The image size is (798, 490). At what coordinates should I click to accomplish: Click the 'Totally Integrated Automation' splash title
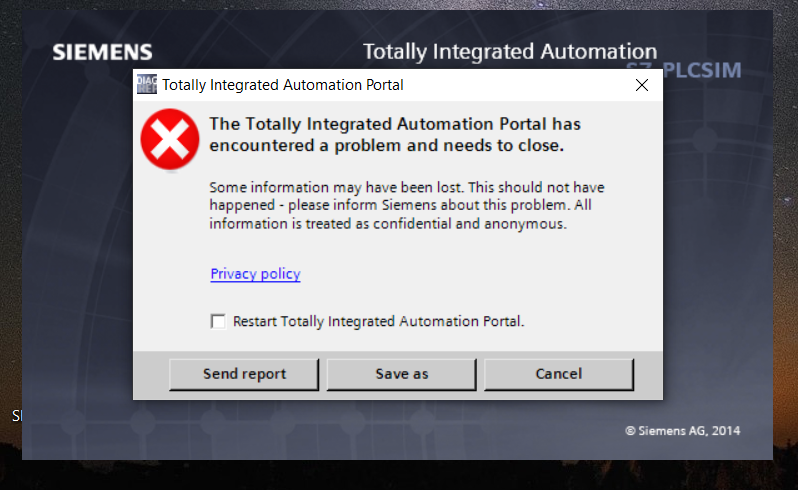tap(510, 52)
